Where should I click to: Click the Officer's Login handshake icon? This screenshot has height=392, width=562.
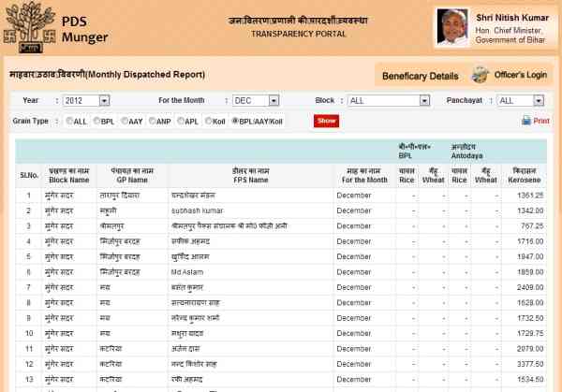(481, 76)
